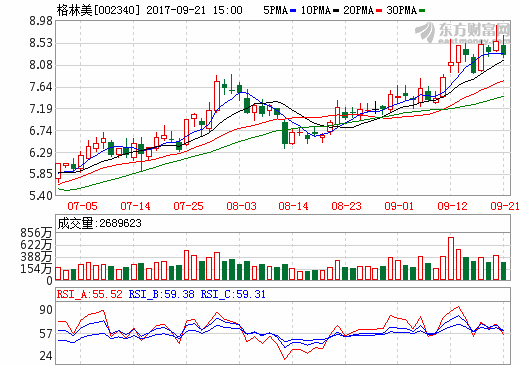
Task: Click the stock name 格林美[002340] title
Action: (98, 10)
